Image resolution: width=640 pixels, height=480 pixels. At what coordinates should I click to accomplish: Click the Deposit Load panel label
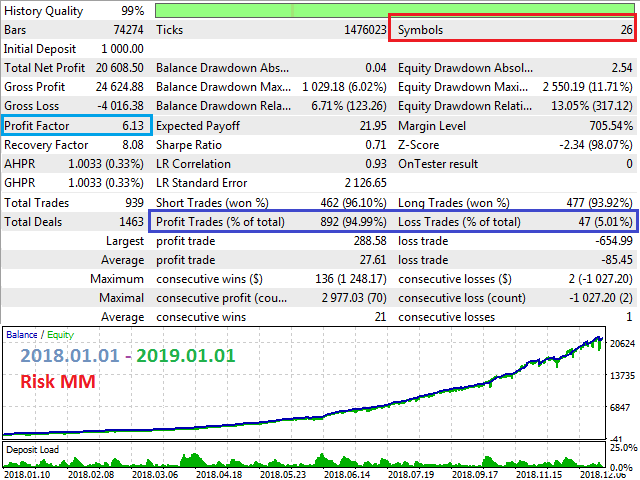pos(33,450)
